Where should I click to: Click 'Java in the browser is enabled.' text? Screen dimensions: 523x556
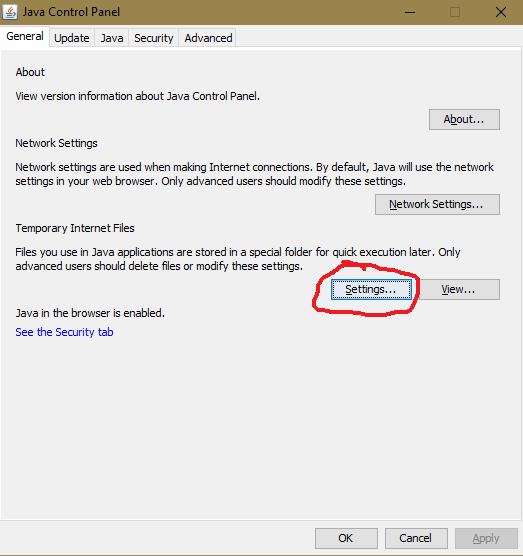(90, 313)
